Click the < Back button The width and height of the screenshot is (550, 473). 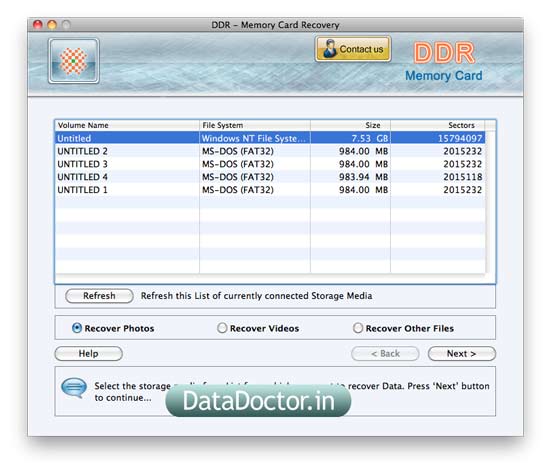click(385, 353)
